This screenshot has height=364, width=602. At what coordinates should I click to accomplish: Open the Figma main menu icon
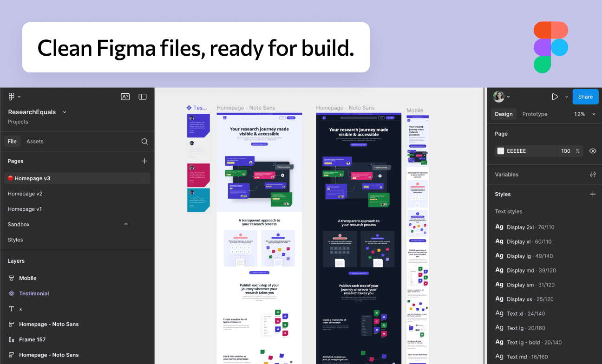coord(12,97)
